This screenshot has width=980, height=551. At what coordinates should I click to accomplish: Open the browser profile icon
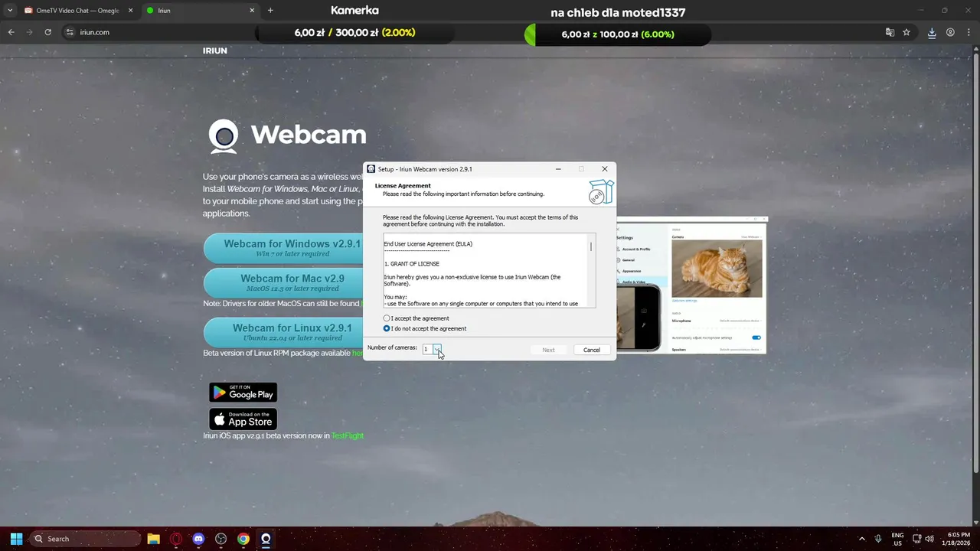coord(950,32)
